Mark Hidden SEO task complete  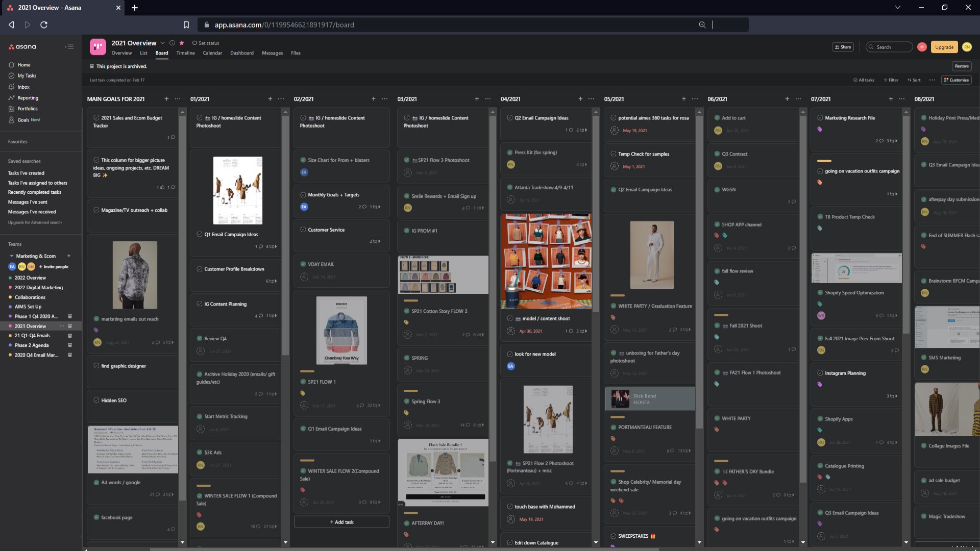[x=96, y=400]
